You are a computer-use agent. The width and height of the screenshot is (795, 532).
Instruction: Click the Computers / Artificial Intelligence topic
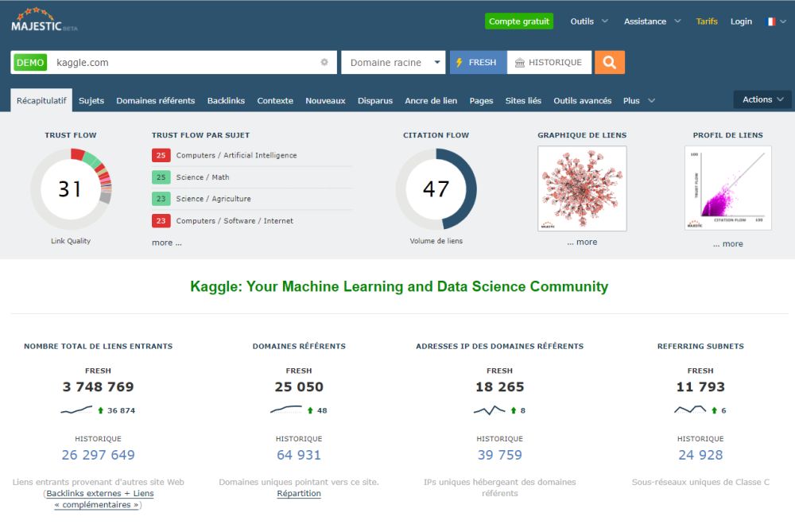pyautogui.click(x=236, y=155)
